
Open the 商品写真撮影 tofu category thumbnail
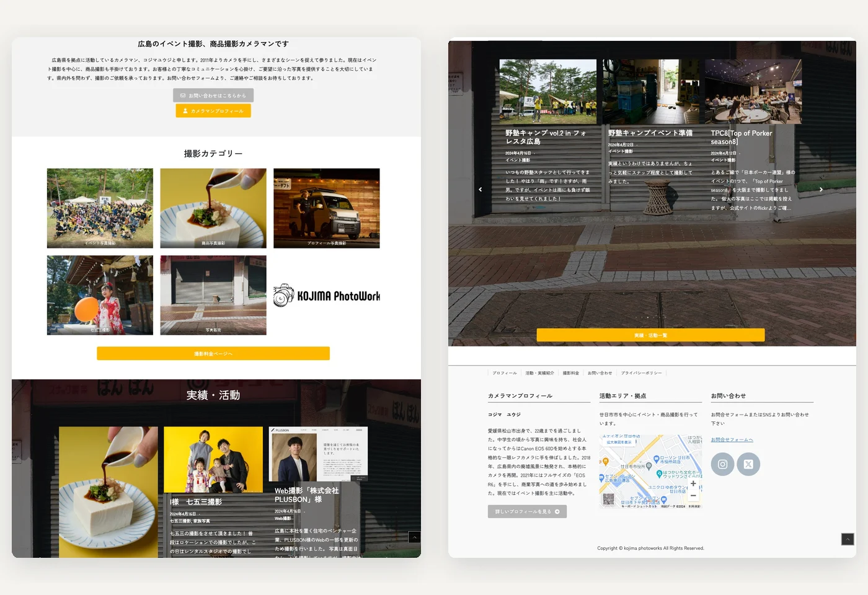coord(213,208)
